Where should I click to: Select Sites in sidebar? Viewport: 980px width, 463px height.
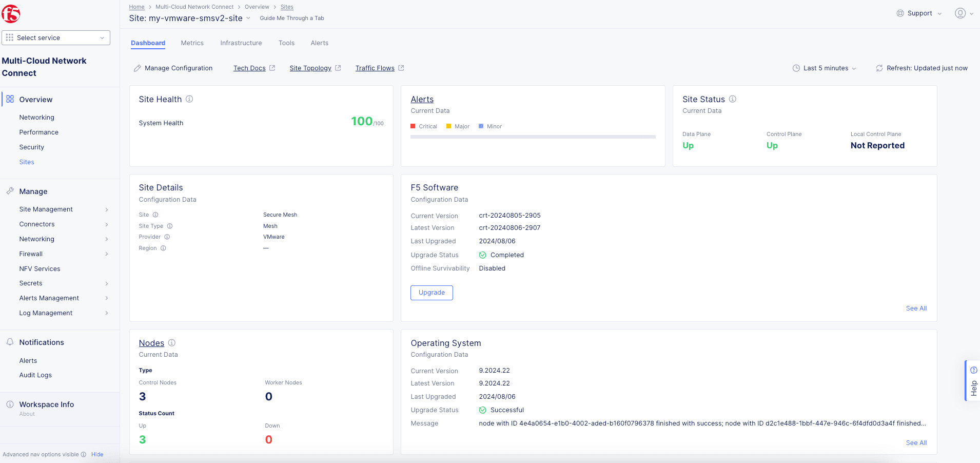pyautogui.click(x=27, y=162)
